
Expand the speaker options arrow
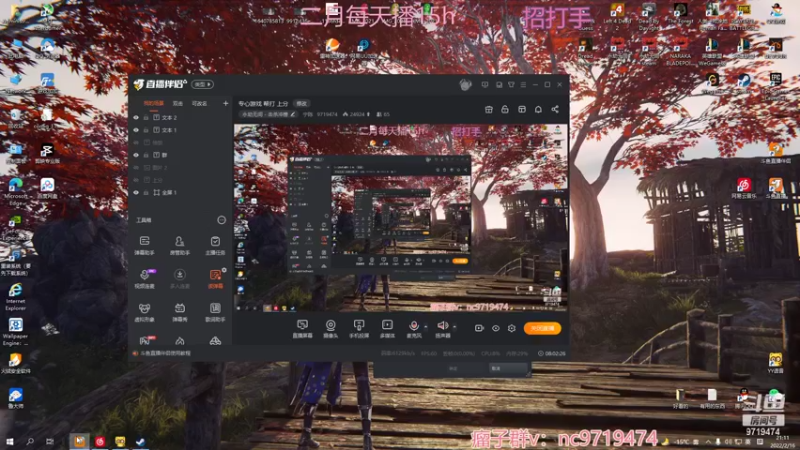click(x=455, y=327)
